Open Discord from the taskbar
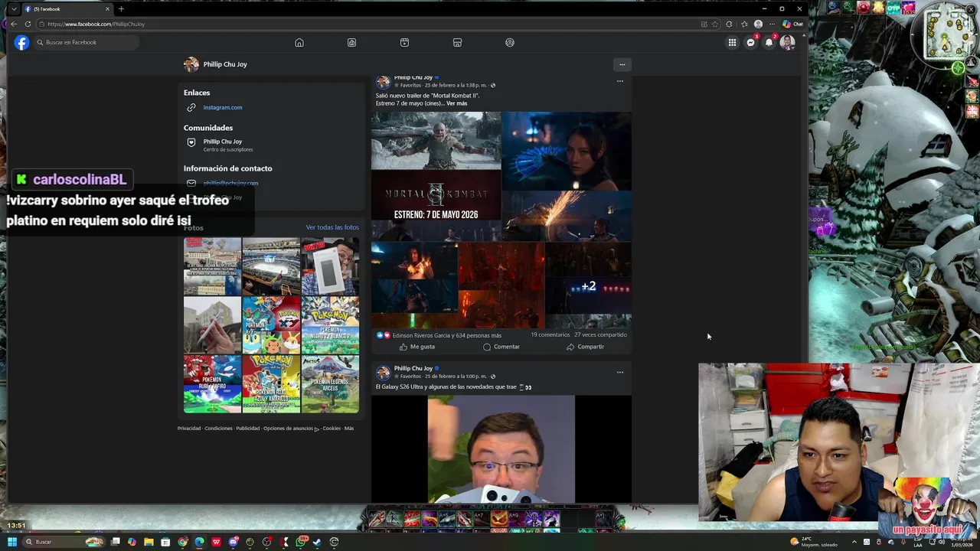Image resolution: width=980 pixels, height=551 pixels. [x=233, y=542]
